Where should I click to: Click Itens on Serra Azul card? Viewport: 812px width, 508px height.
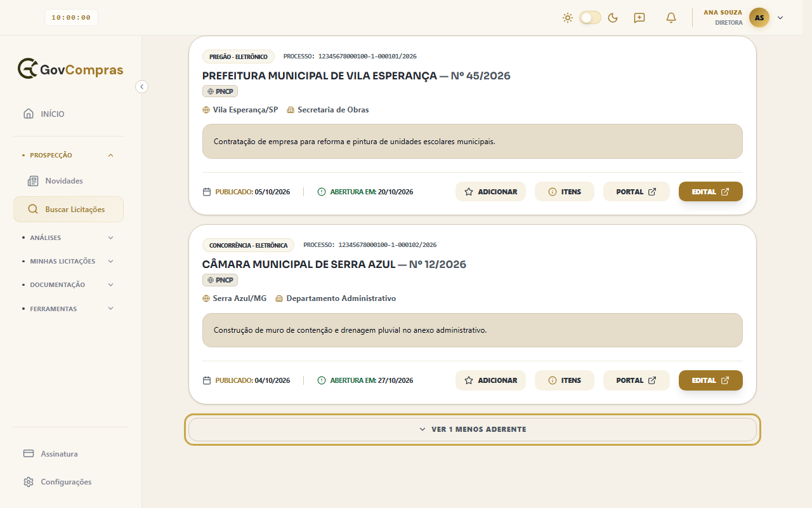point(565,380)
